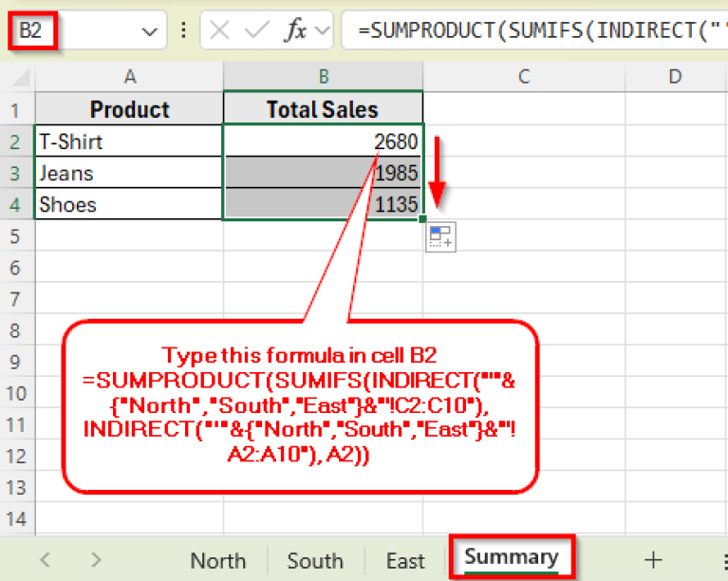This screenshot has height=581, width=728.
Task: Expand the formula bar function chevron
Action: [323, 30]
